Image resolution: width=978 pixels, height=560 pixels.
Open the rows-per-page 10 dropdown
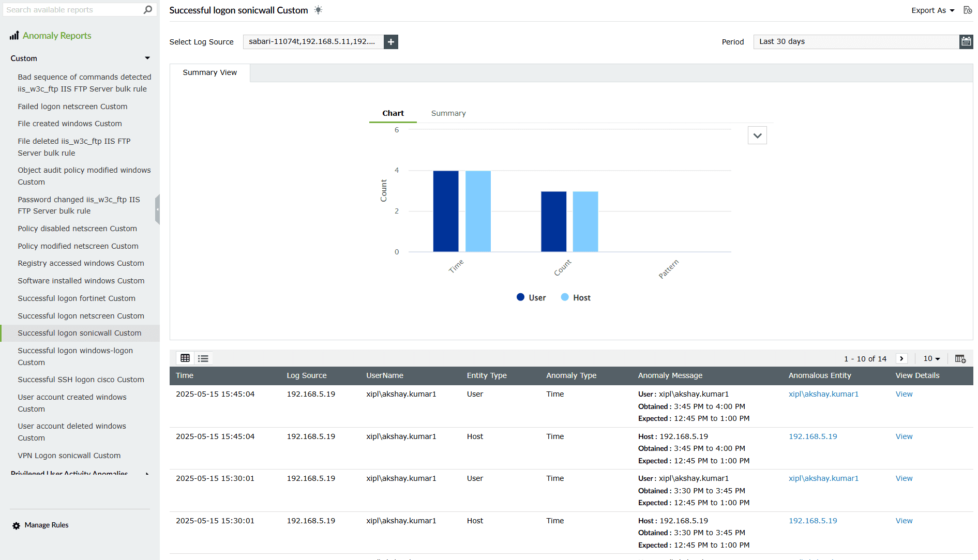pos(931,359)
